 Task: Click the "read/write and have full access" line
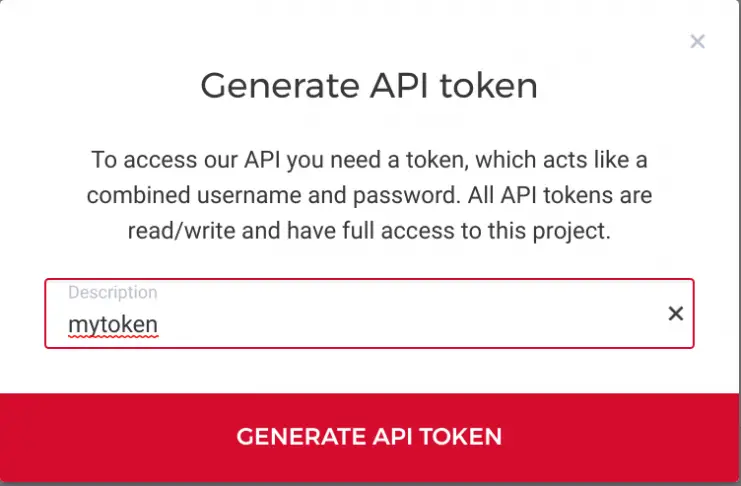coord(369,231)
